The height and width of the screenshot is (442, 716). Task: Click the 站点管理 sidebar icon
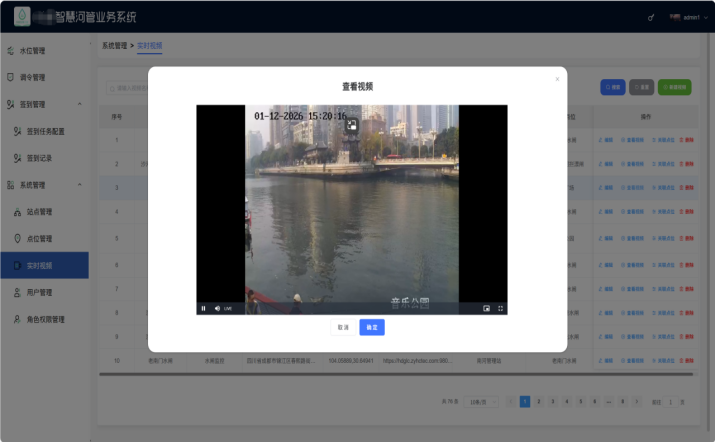[17, 212]
